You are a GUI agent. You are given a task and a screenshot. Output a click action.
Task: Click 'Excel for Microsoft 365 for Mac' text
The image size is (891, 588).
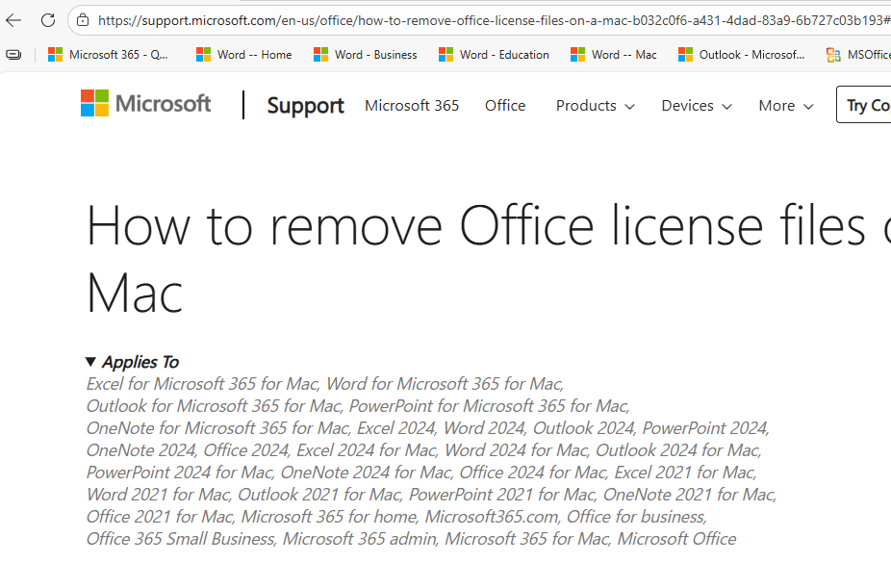201,384
